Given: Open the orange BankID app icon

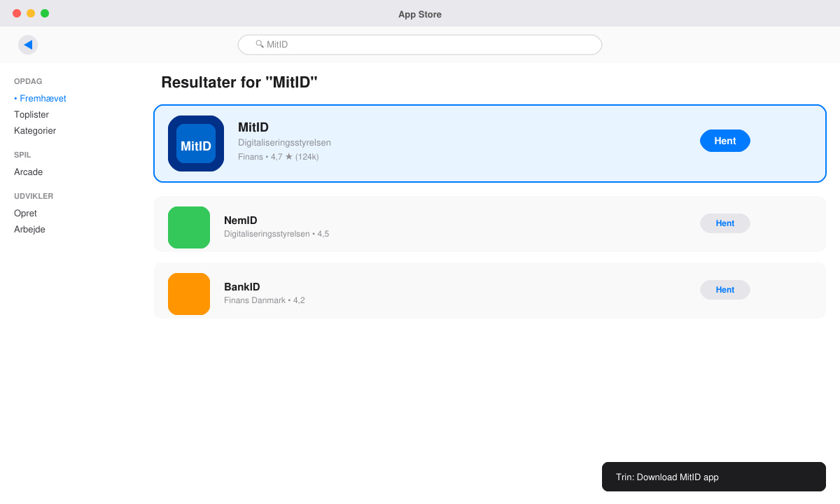Looking at the screenshot, I should (189, 294).
